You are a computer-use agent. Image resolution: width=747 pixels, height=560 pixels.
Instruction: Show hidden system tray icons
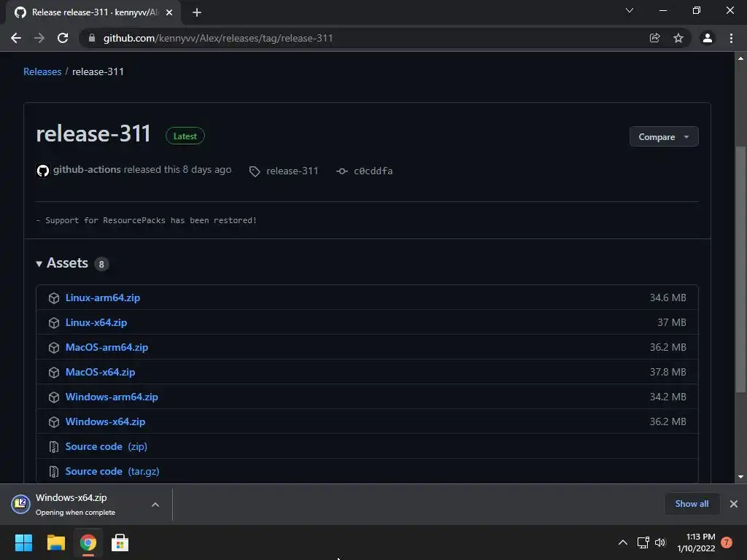coord(623,542)
